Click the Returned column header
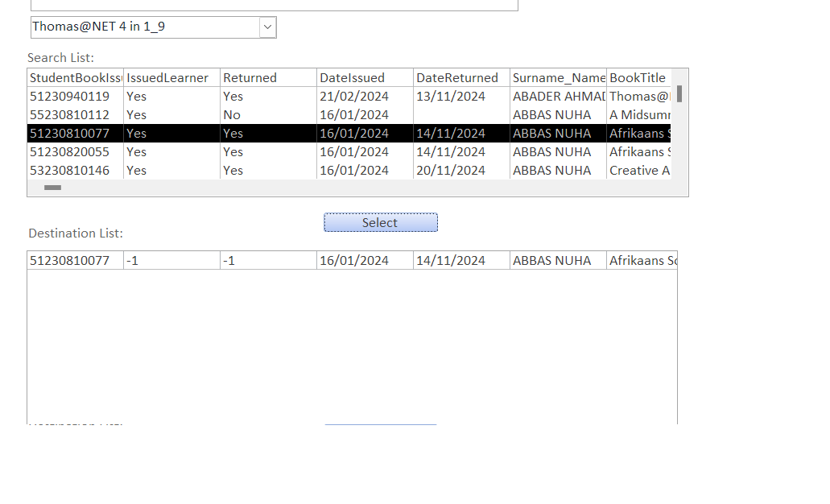Viewport: 830px width, 504px height. 268,78
